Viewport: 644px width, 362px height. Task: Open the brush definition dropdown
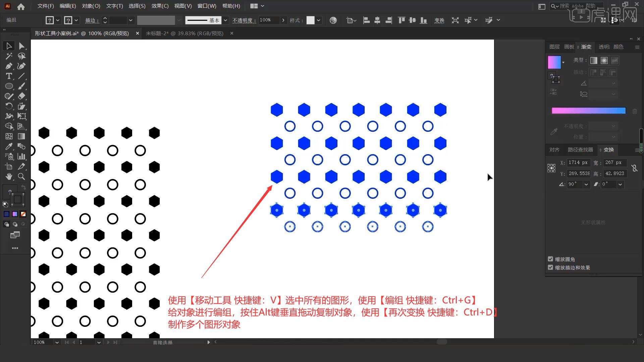click(x=225, y=20)
